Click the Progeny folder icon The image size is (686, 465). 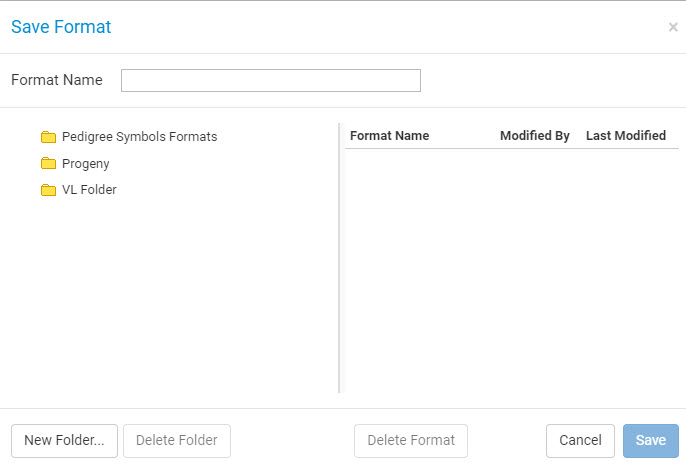pyautogui.click(x=49, y=163)
